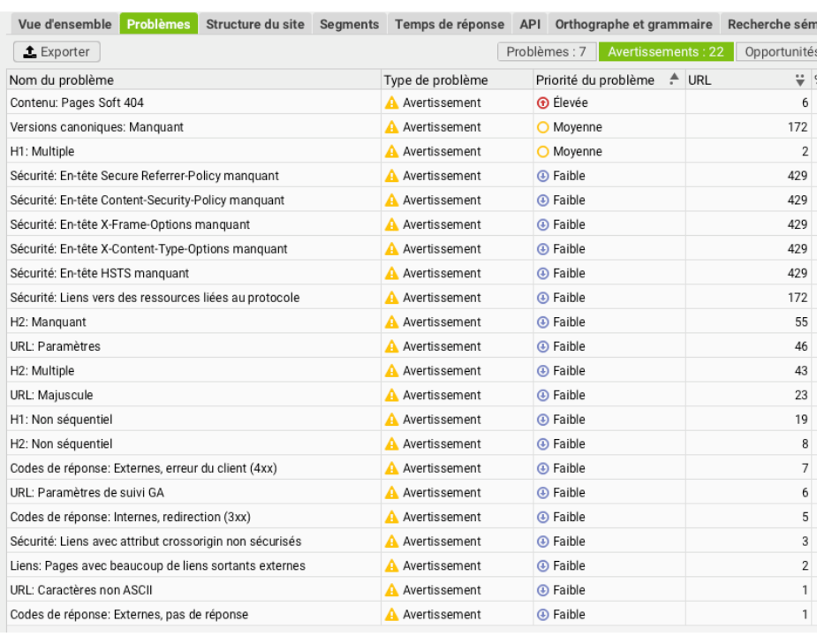
Task: Select the Problèmes tab
Action: (x=158, y=24)
